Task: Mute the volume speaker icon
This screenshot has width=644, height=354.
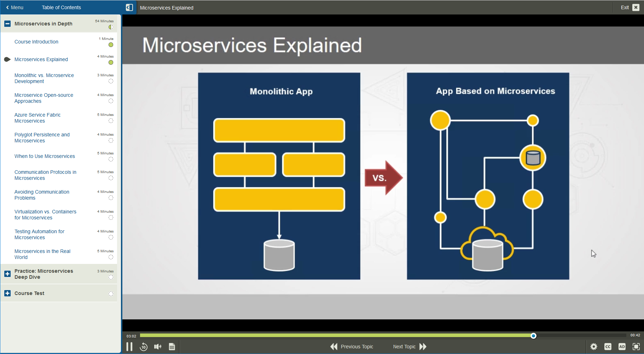Action: point(158,347)
